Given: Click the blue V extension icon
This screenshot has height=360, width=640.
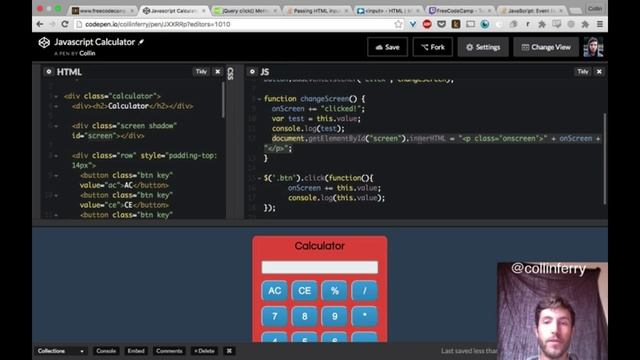Looking at the screenshot, I should pos(413,24).
